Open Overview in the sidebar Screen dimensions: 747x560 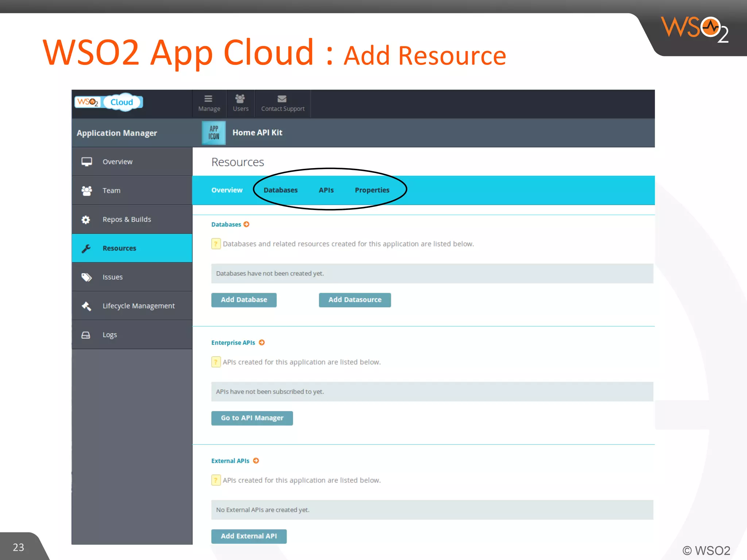coord(132,162)
